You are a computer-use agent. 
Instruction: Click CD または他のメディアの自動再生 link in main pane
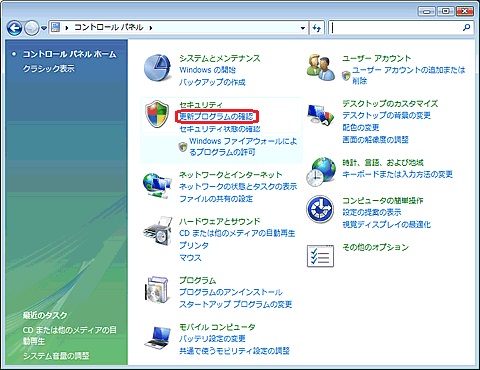coord(237,233)
